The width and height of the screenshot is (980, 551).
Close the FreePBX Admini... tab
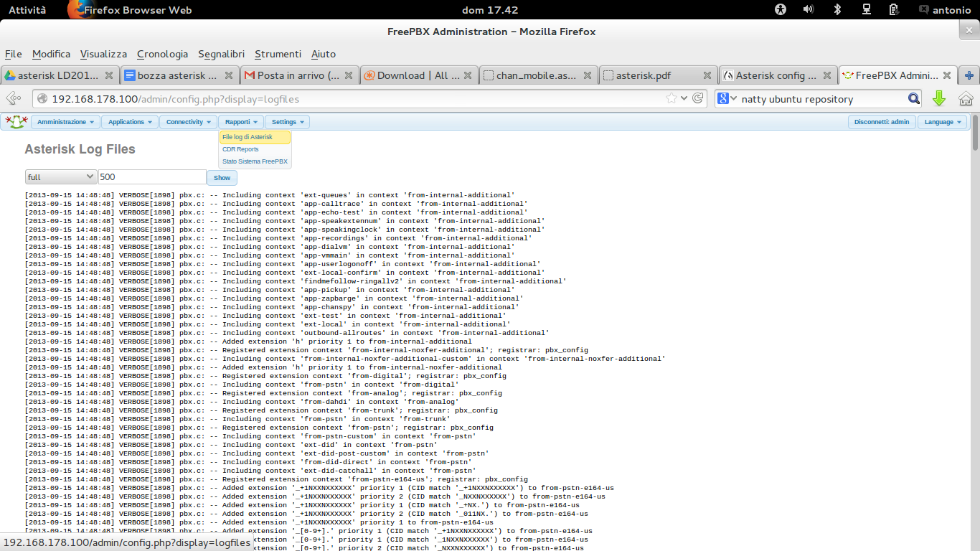[x=947, y=75]
